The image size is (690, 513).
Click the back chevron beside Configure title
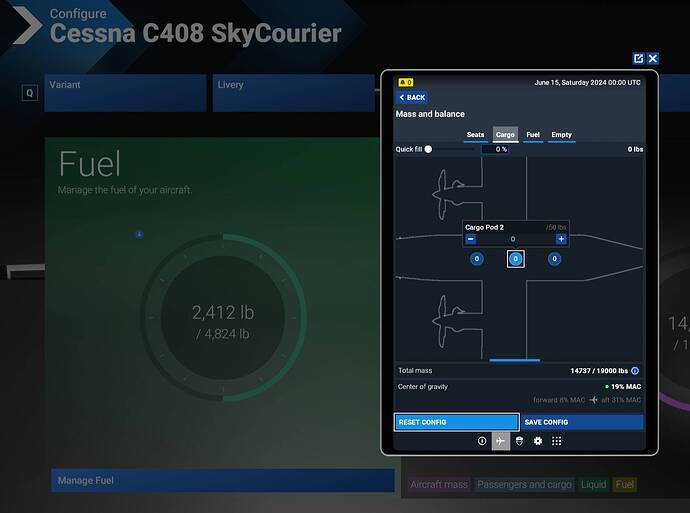(x=27, y=25)
